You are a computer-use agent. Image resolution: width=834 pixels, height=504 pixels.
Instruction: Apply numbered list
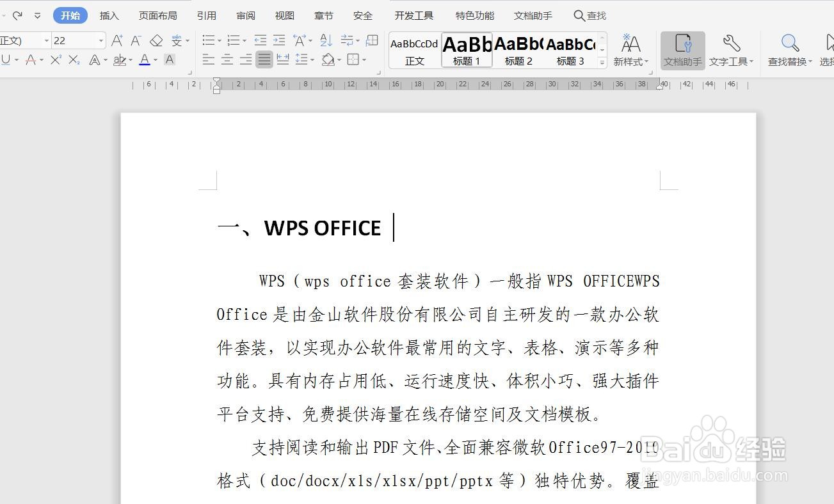234,41
